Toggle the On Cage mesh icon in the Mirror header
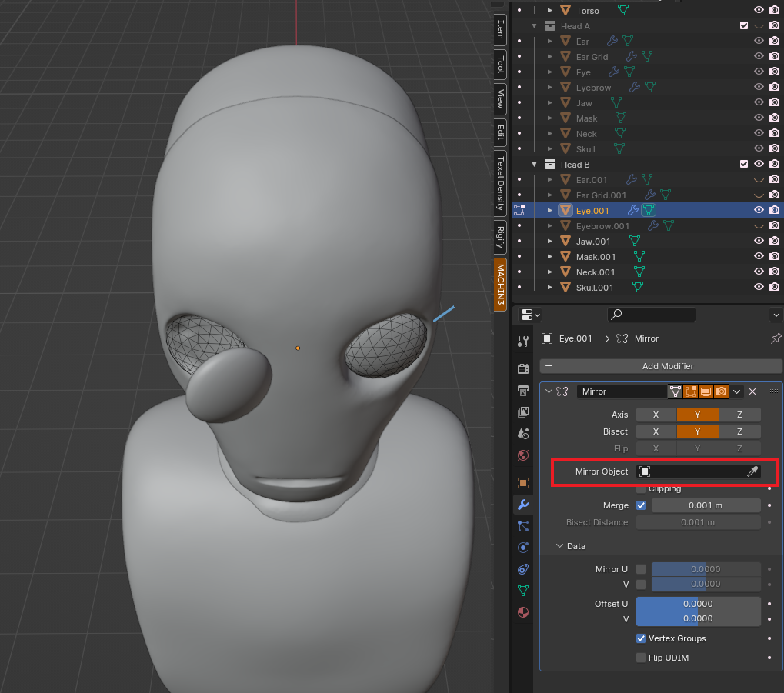Screen dimensions: 784x693 pyautogui.click(x=675, y=391)
